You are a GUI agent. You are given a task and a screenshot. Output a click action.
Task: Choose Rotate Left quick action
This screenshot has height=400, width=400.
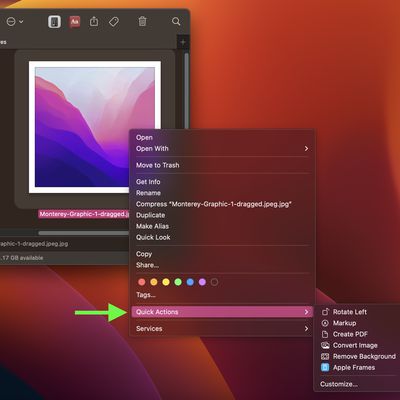[350, 312]
